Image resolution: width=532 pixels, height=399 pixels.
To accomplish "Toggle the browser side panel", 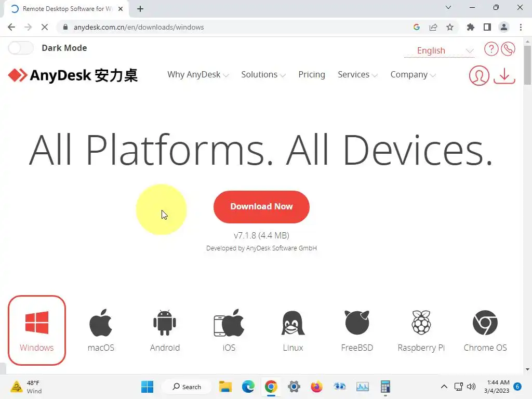I will click(487, 27).
